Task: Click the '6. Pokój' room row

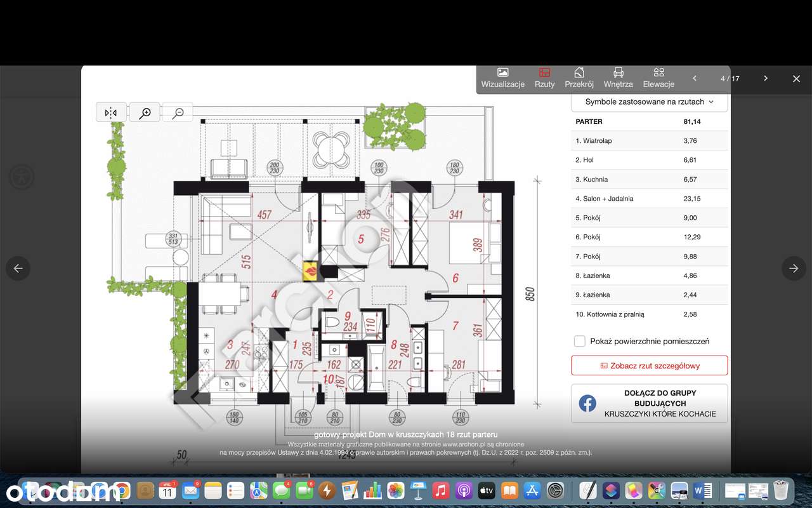Action: point(649,237)
